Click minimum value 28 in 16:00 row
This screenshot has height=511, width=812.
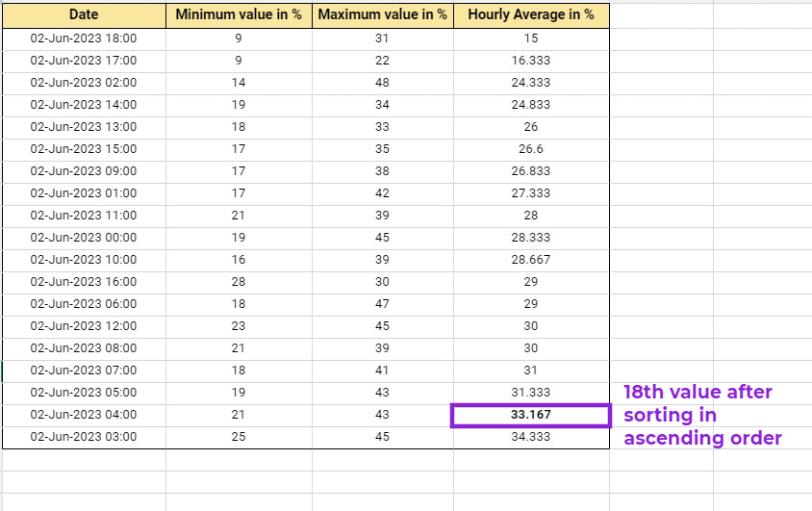click(x=239, y=282)
